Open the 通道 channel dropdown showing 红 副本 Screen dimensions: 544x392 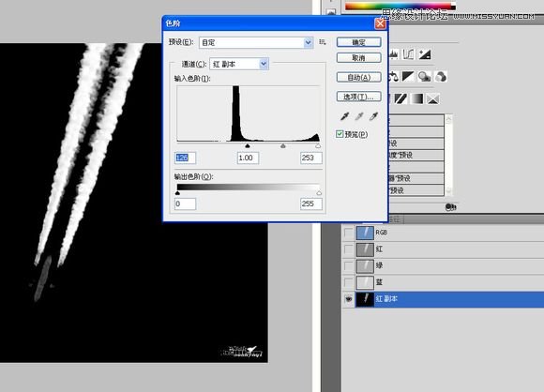[x=239, y=64]
